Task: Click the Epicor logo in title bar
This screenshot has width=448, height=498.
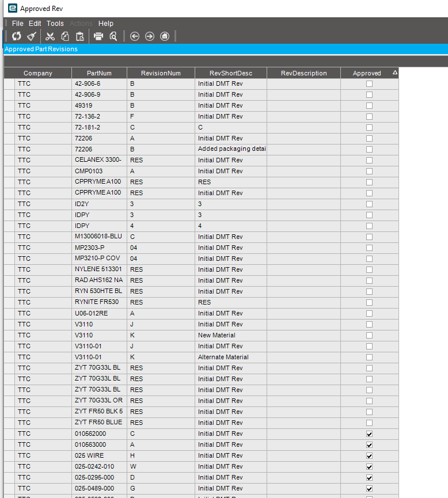Action: coord(13,8)
